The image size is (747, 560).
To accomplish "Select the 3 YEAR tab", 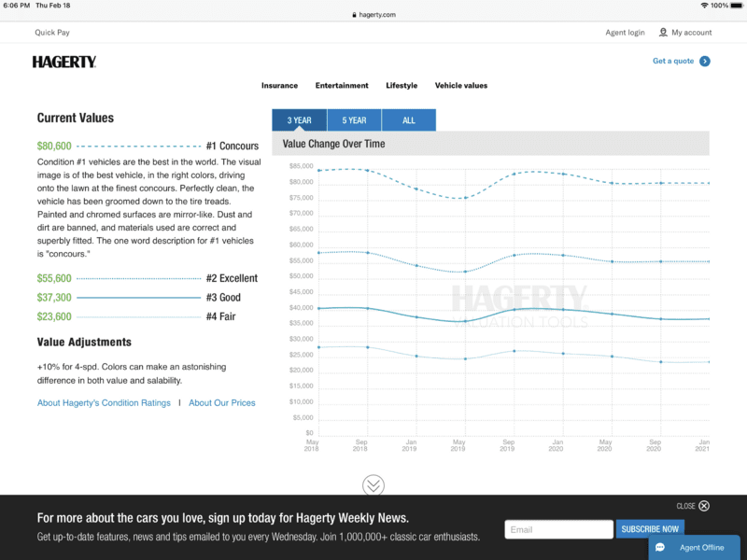I will pyautogui.click(x=299, y=120).
